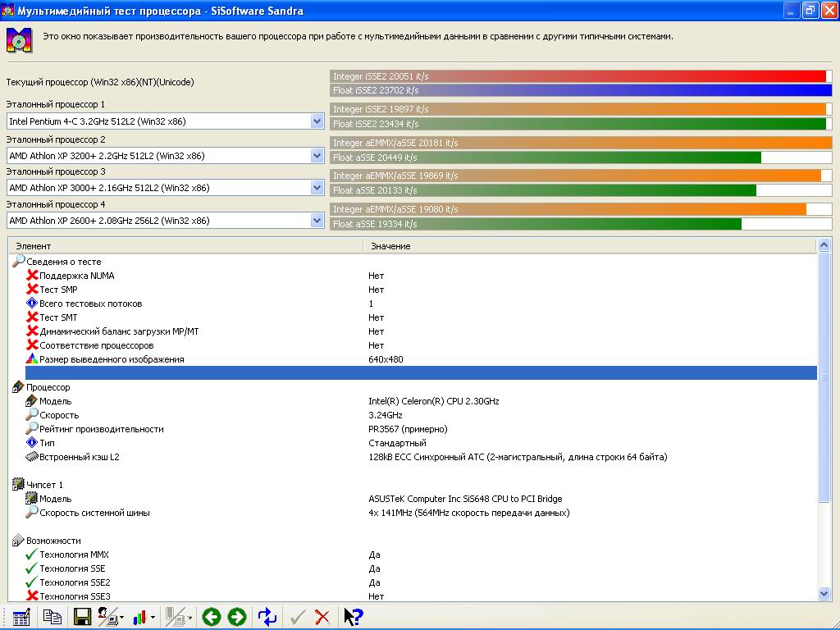Open the Эталонный процессор 4 dropdown

pyautogui.click(x=317, y=220)
